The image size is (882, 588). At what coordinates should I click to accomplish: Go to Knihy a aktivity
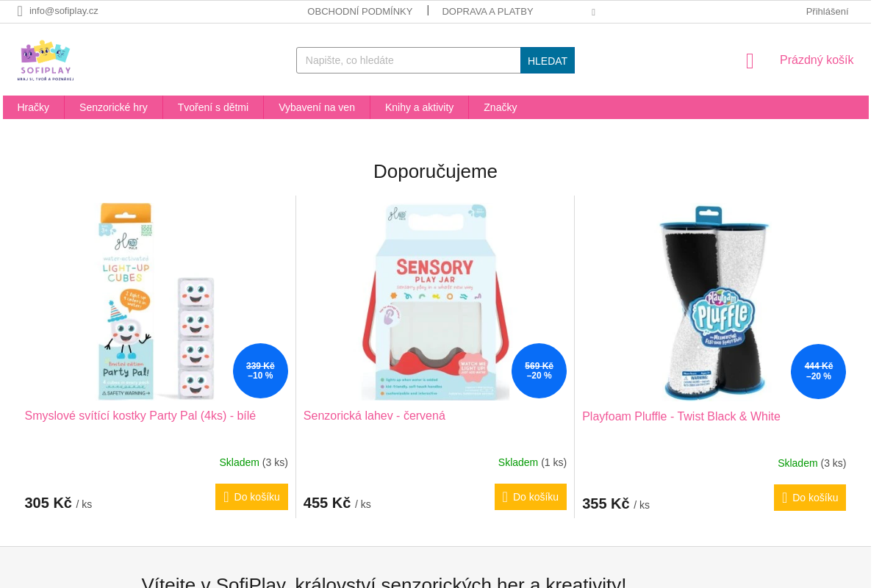pos(419,107)
